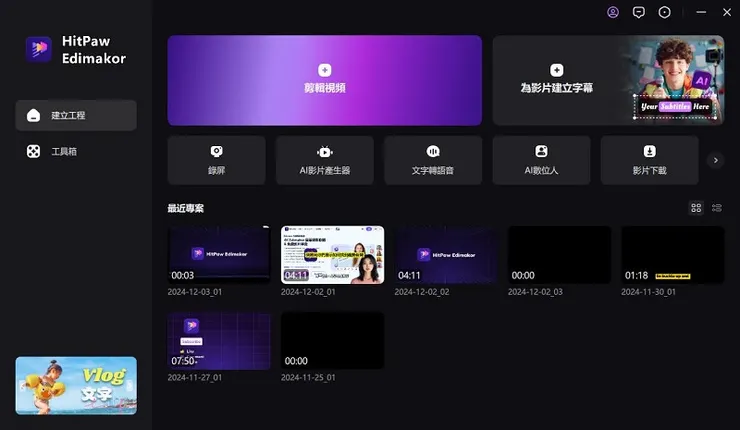The image size is (740, 430).
Task: Click the 為影片建立字幕 subtitle banner
Action: pyautogui.click(x=608, y=80)
